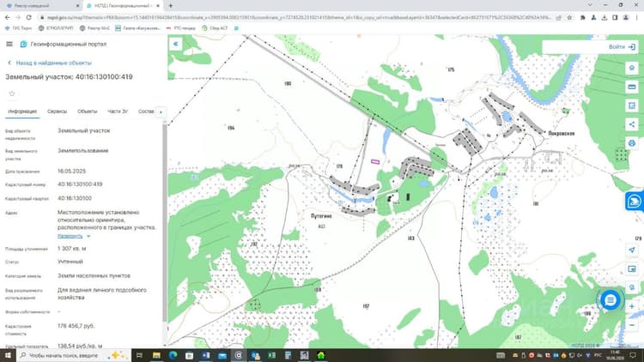Open the blue chat bubble widget
The width and height of the screenshot is (644, 362).
coord(610,300)
